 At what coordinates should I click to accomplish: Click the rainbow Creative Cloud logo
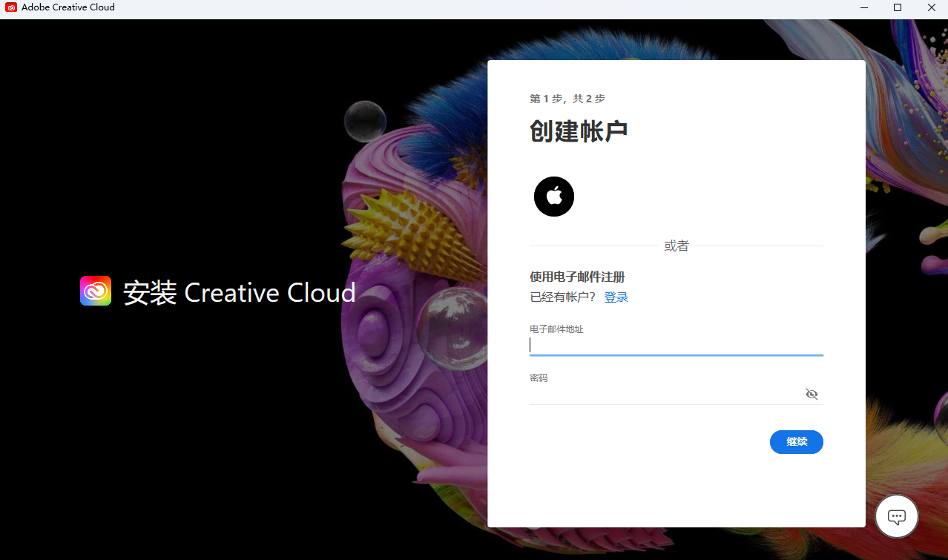[x=96, y=291]
